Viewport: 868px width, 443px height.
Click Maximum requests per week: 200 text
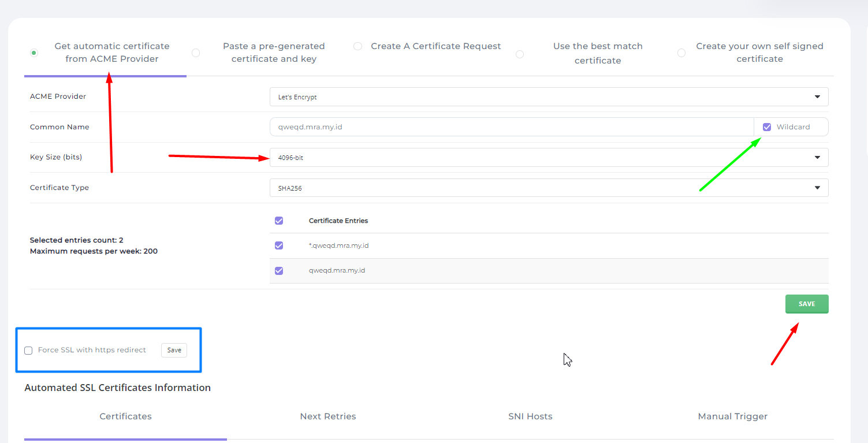(x=94, y=251)
